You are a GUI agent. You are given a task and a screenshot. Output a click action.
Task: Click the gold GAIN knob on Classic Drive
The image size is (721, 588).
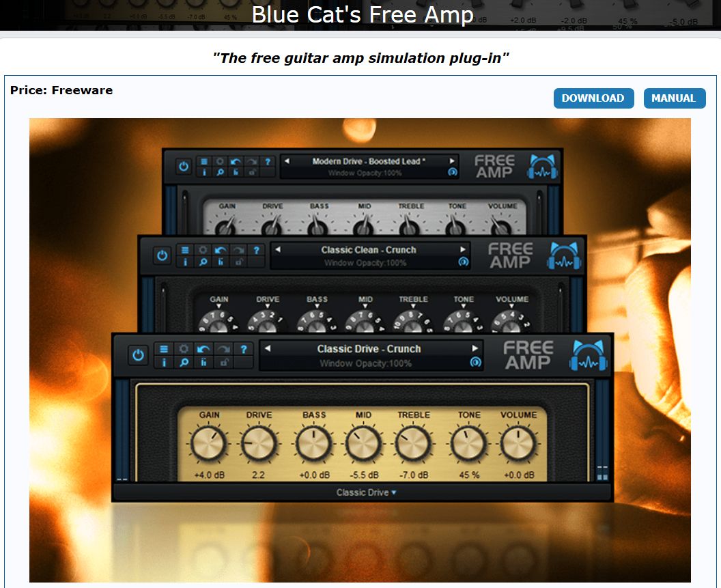pyautogui.click(x=209, y=444)
